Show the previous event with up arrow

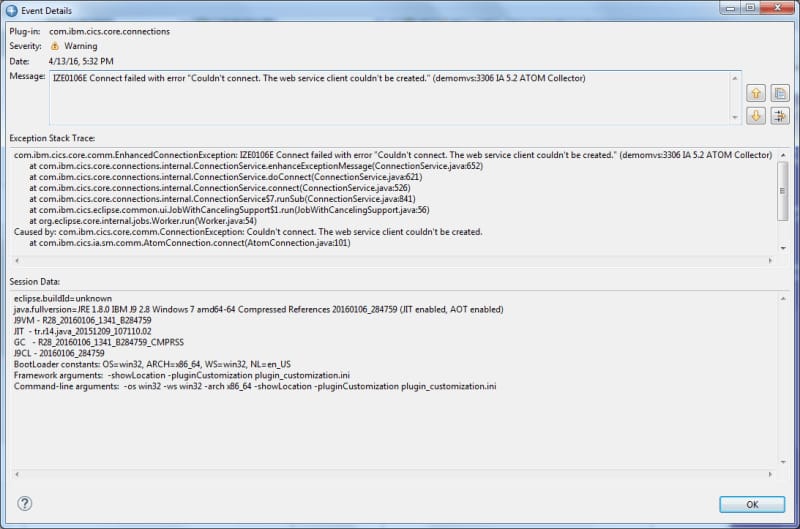point(756,93)
